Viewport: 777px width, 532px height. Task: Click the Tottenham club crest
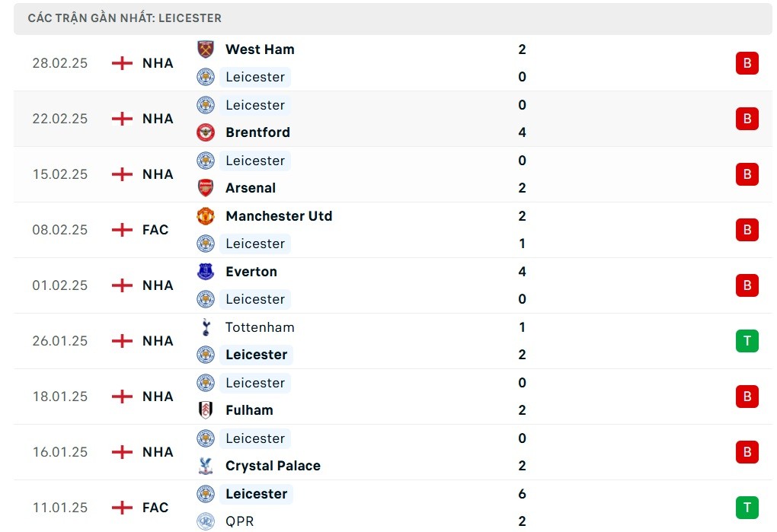point(206,327)
